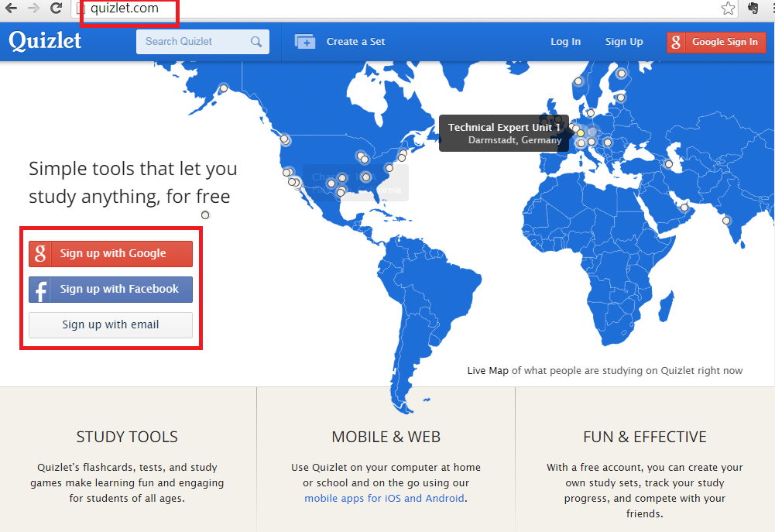
Task: Bookmark page using the star icon
Action: (728, 9)
